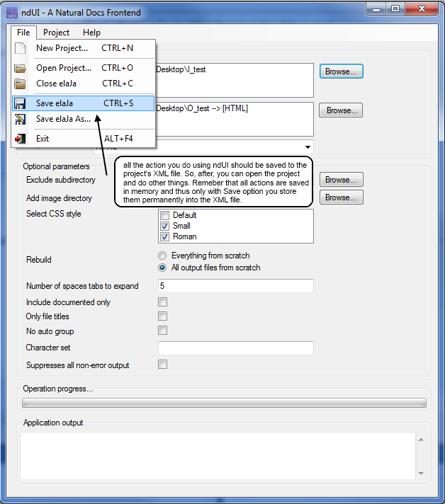Click the Operation progress bar
Screen dimensions: 445x504
(x=224, y=403)
